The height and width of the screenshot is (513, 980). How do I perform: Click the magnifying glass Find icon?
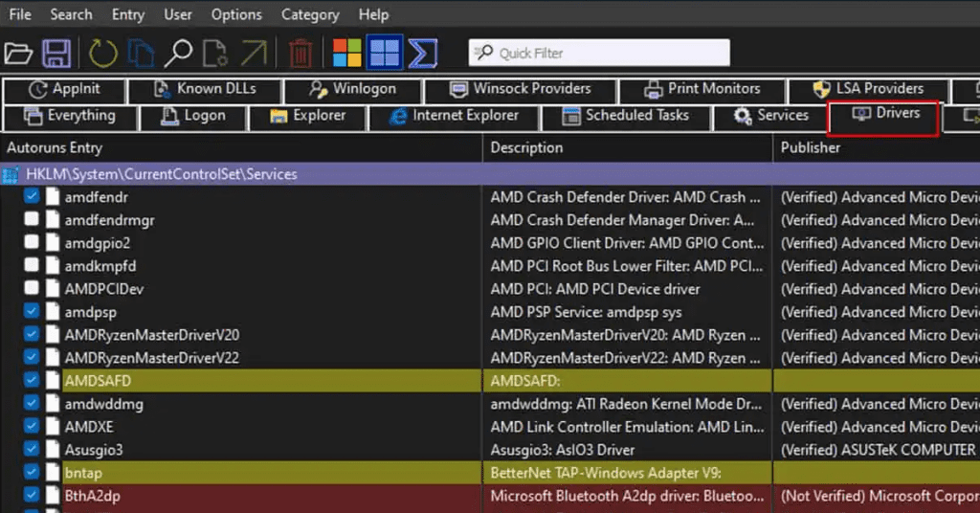point(177,53)
